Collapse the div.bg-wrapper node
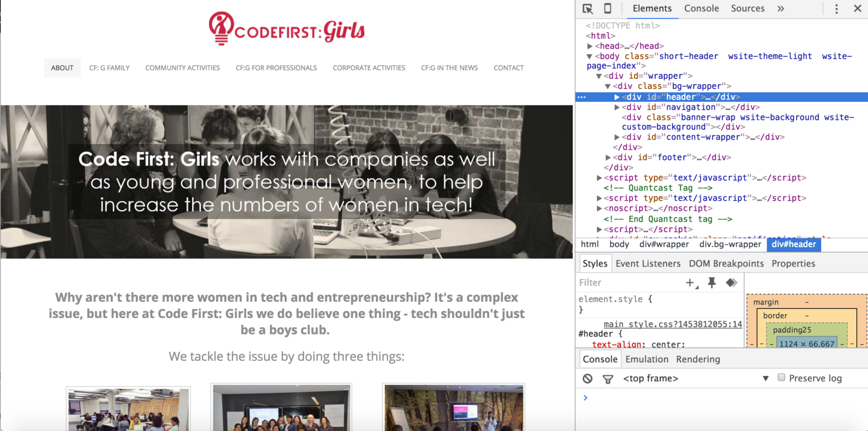 (608, 86)
